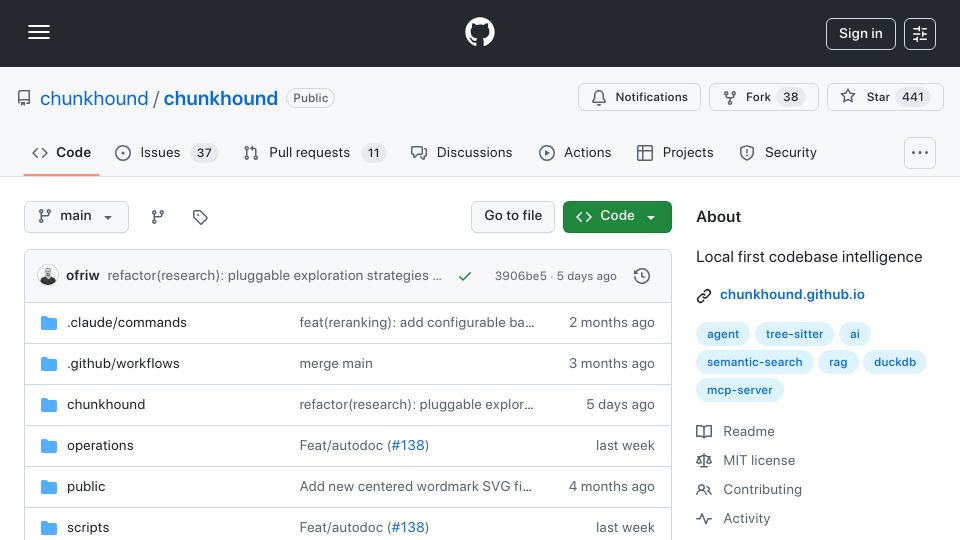Select the agent topic tag
Image resolution: width=960 pixels, height=540 pixels.
(x=723, y=334)
